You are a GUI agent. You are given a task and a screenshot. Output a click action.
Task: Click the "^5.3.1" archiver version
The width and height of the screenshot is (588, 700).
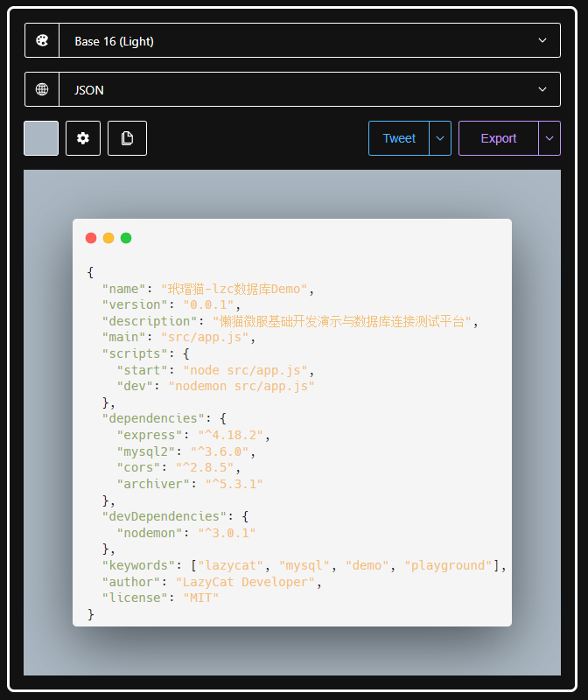coord(234,485)
